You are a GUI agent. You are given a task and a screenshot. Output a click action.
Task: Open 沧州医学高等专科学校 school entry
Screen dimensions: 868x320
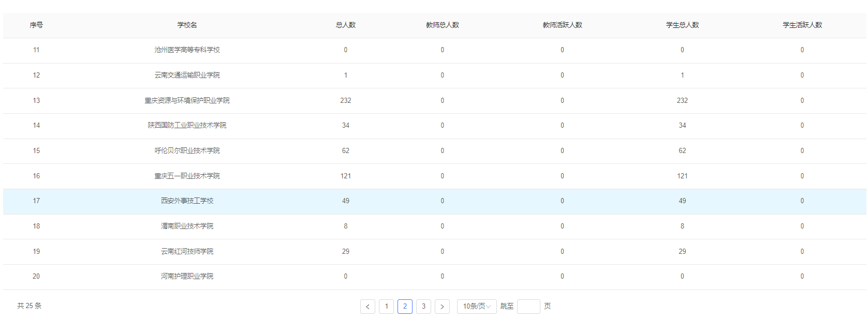point(187,50)
